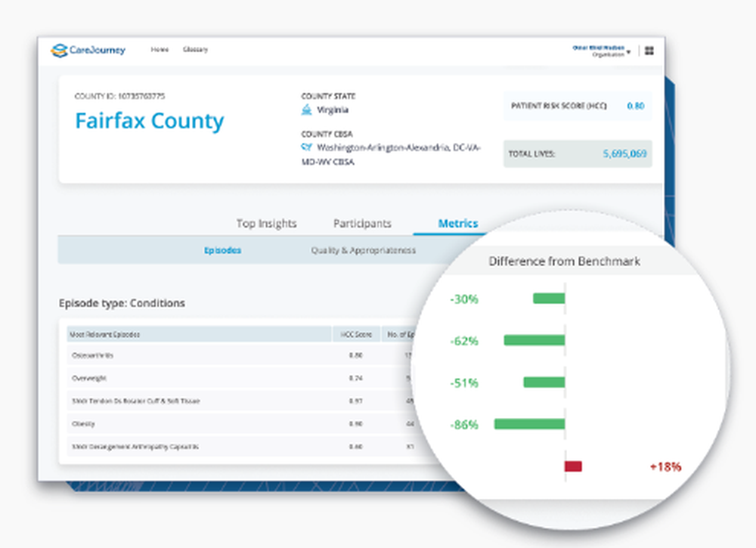Open the apps grid icon
The image size is (756, 548).
point(649,51)
